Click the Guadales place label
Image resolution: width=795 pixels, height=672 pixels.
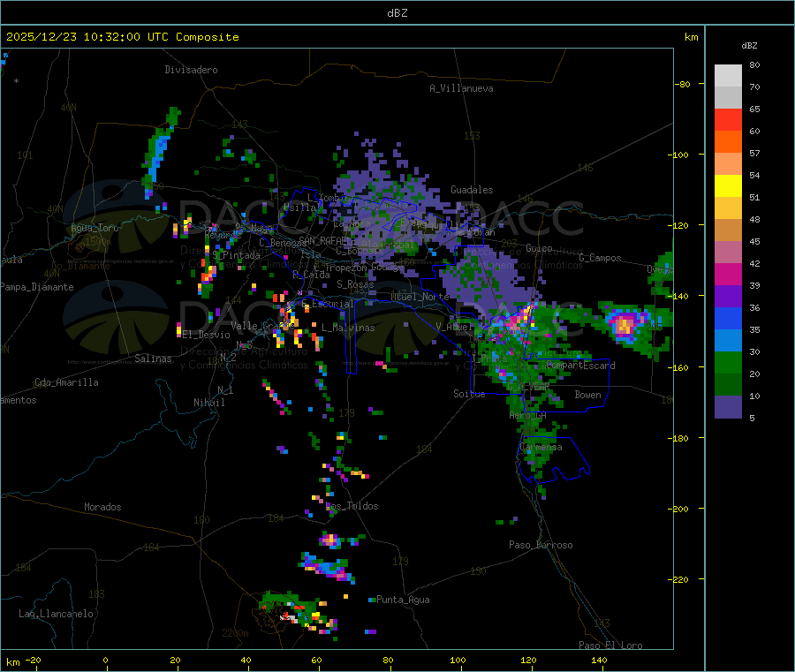click(472, 190)
